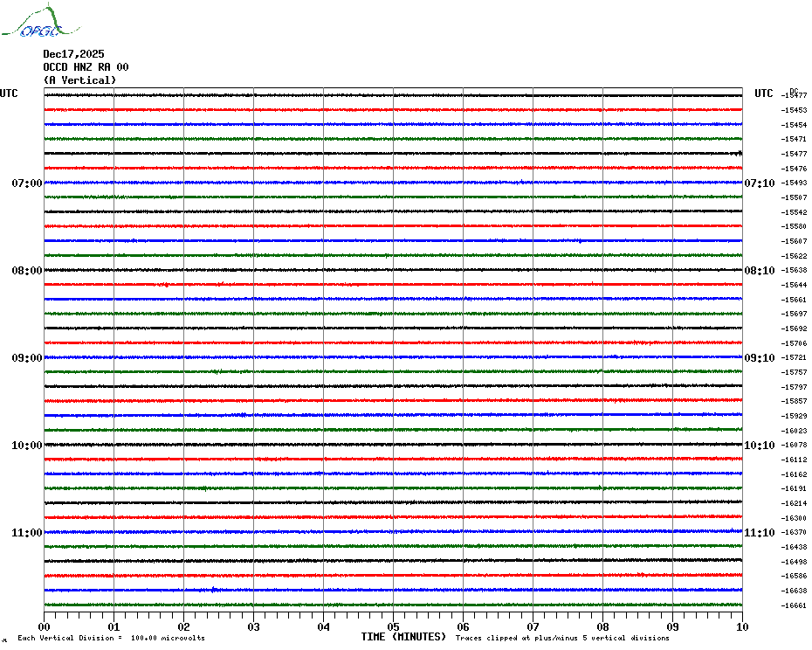This screenshot has width=812, height=650.
Task: Click the -16078 offset value on right
Action: [x=795, y=445]
